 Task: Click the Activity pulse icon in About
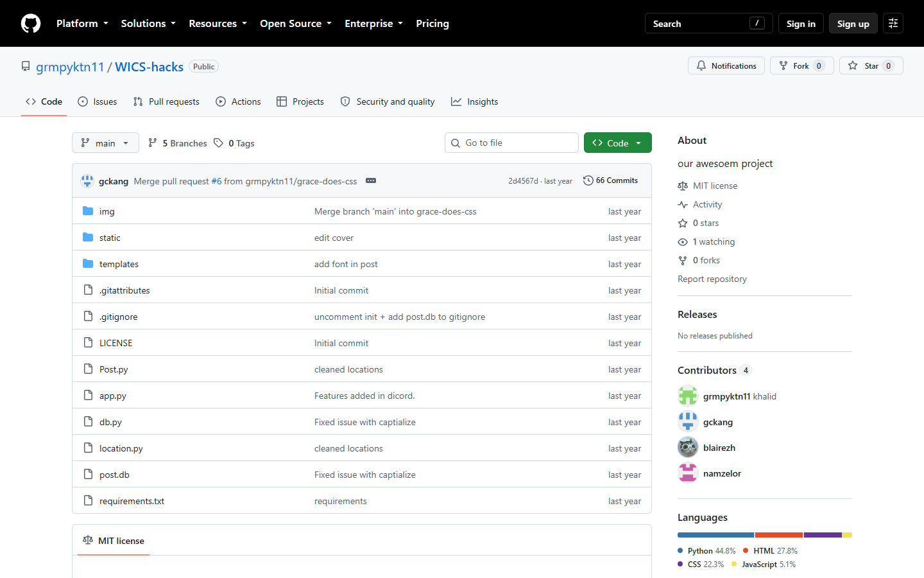point(683,204)
